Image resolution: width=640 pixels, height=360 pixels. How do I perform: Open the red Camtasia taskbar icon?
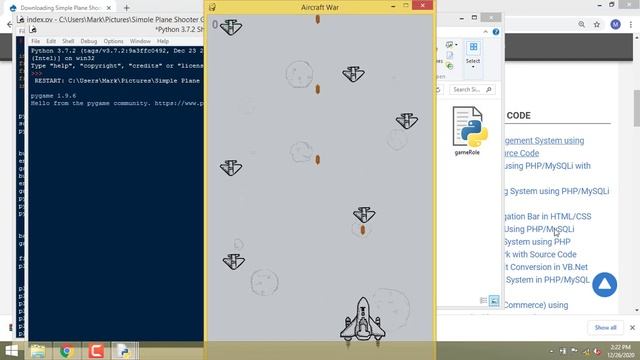(x=96, y=351)
